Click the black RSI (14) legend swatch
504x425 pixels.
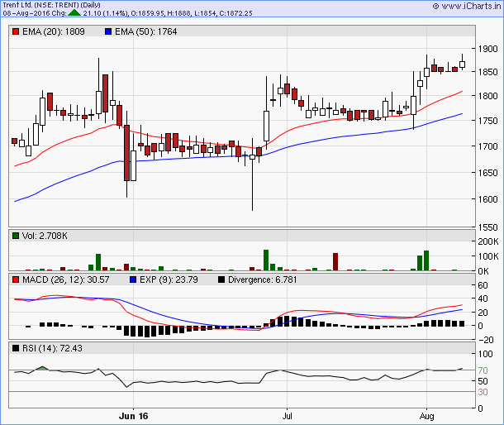point(16,348)
